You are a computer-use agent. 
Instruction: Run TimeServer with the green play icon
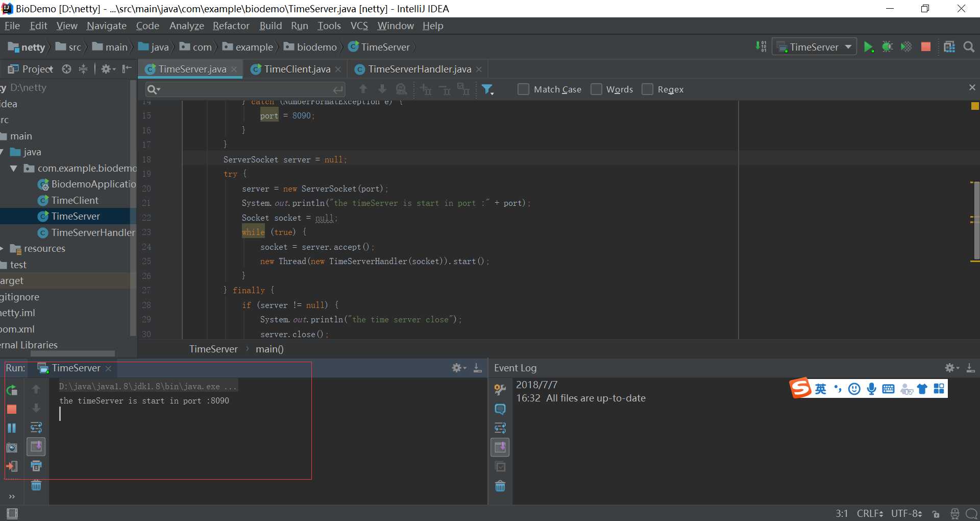click(x=868, y=47)
